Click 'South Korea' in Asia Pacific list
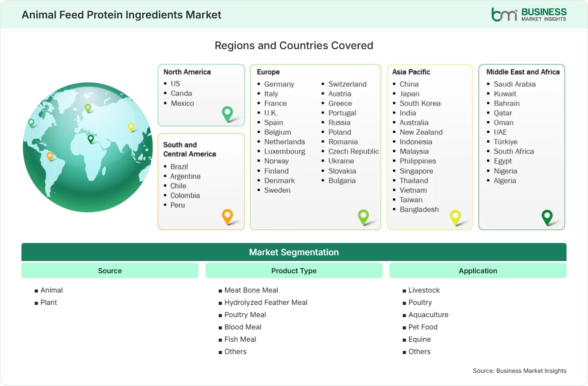588x386 pixels. click(x=420, y=103)
